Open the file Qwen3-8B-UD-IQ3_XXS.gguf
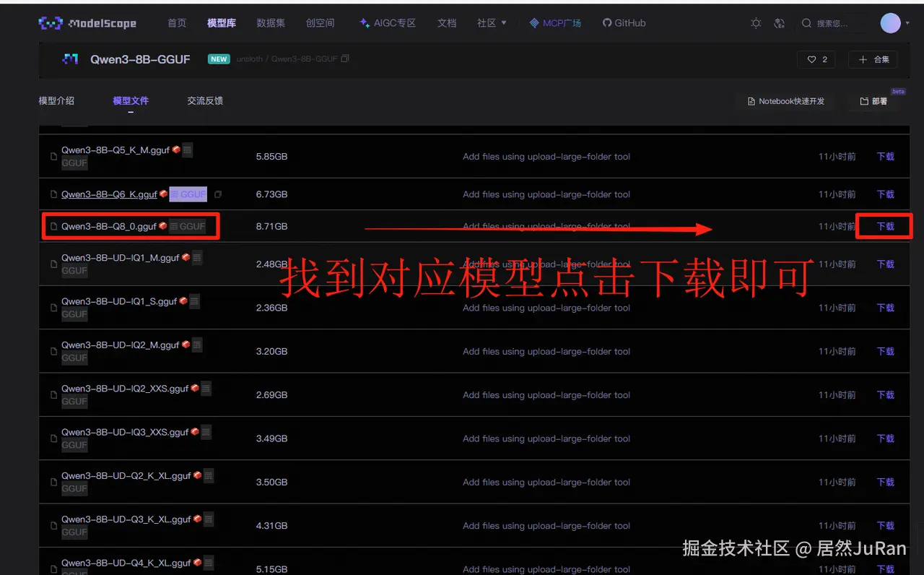 [x=125, y=433]
